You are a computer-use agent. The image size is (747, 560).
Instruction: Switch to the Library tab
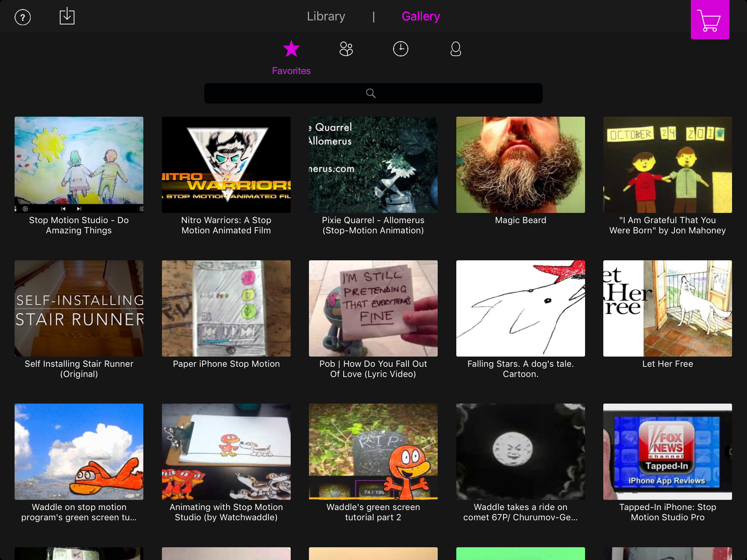pyautogui.click(x=326, y=16)
